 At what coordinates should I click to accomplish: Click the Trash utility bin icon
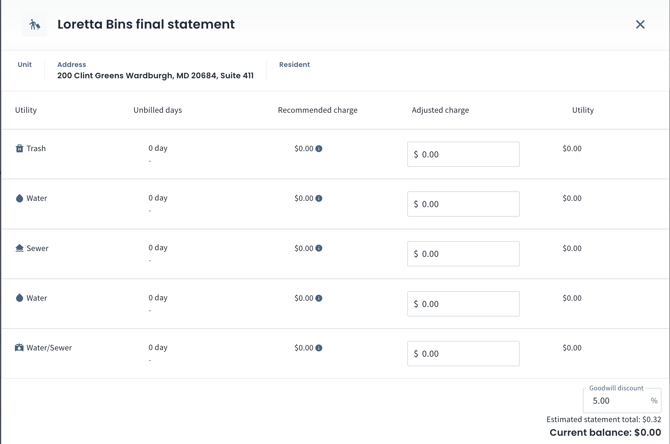[x=19, y=148]
